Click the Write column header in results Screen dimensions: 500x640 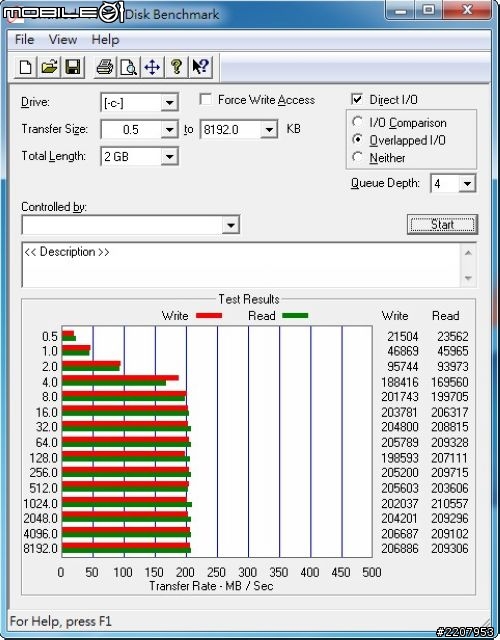(x=395, y=316)
